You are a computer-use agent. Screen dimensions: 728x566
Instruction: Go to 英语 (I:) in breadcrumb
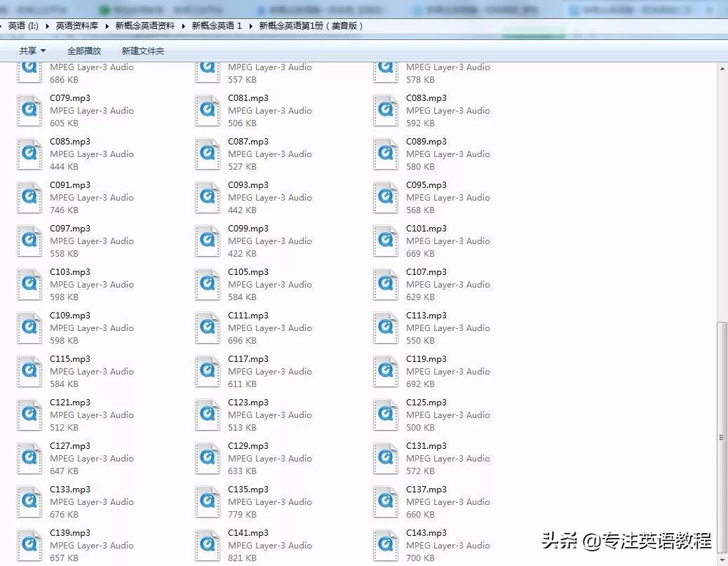pyautogui.click(x=23, y=26)
